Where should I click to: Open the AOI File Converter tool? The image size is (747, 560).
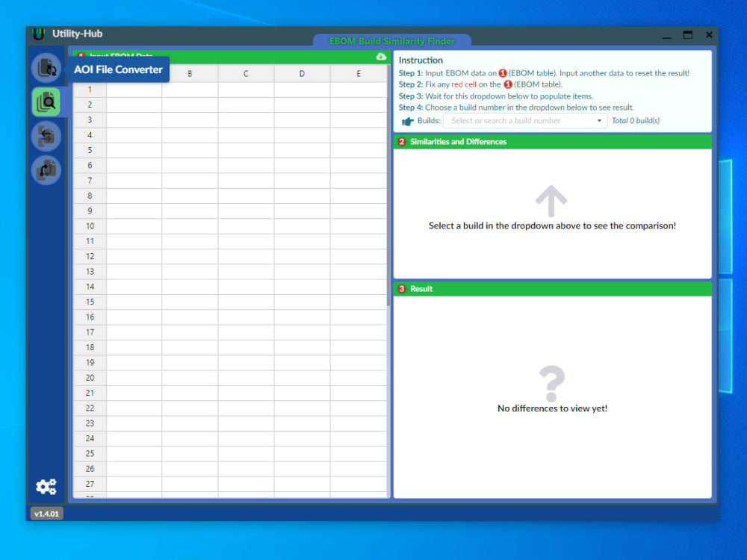pyautogui.click(x=46, y=68)
